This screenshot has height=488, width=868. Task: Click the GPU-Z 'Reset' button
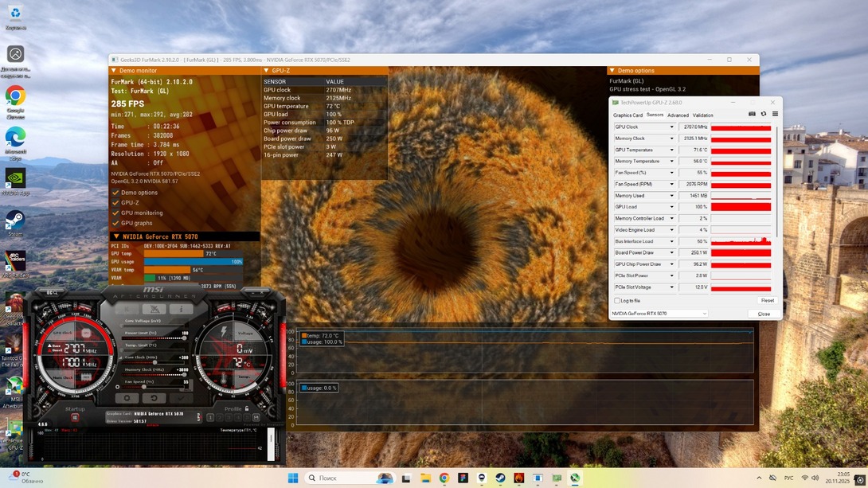(x=767, y=300)
